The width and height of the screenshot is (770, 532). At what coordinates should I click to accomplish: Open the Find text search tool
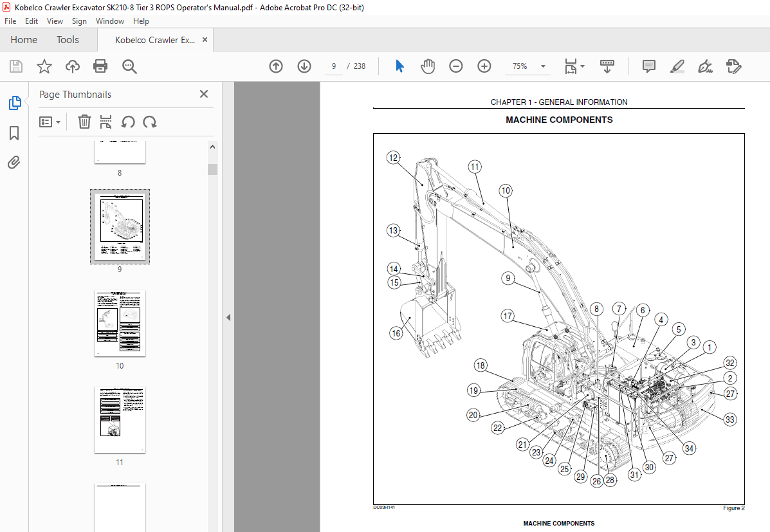[130, 66]
